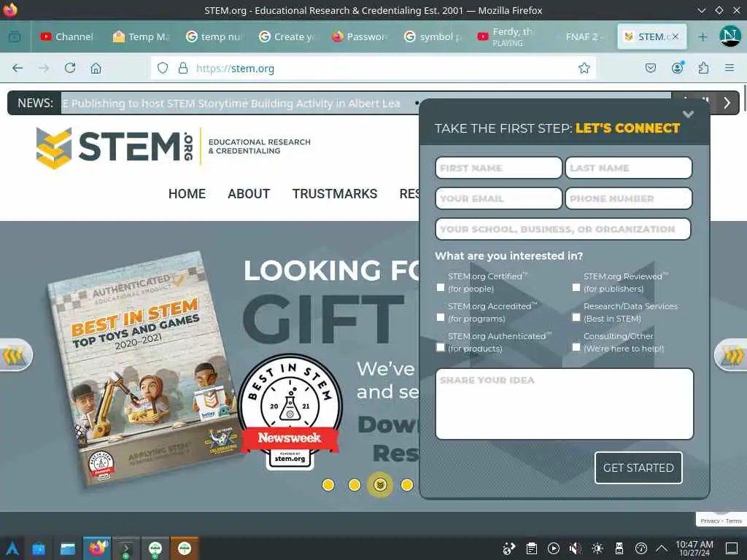Image resolution: width=747 pixels, height=560 pixels.
Task: Select the first carousel dot
Action: pyautogui.click(x=328, y=485)
